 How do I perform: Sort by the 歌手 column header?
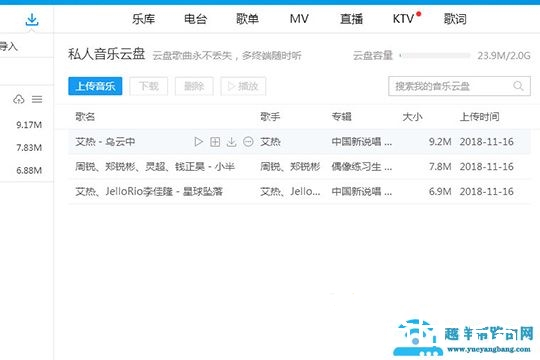(x=270, y=117)
